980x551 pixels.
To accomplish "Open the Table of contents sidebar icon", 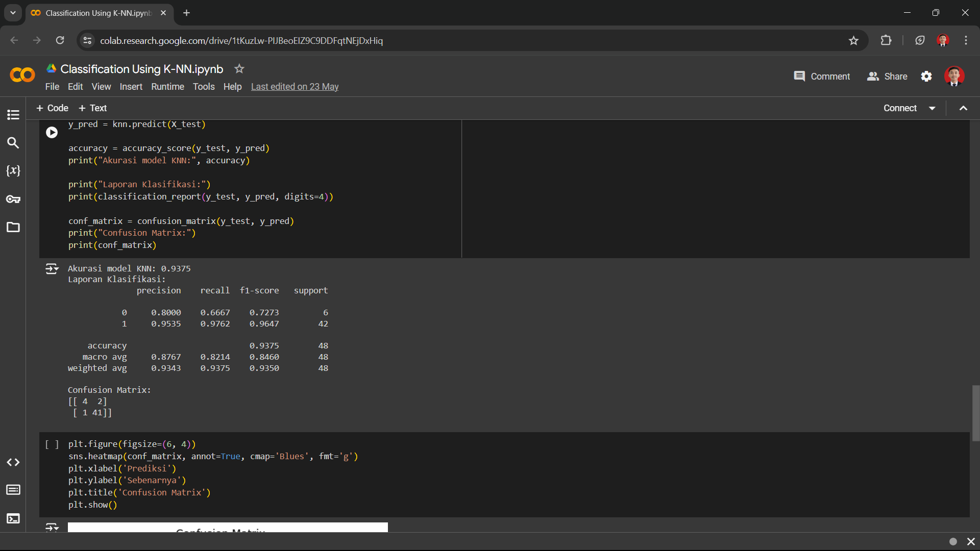I will click(x=13, y=115).
